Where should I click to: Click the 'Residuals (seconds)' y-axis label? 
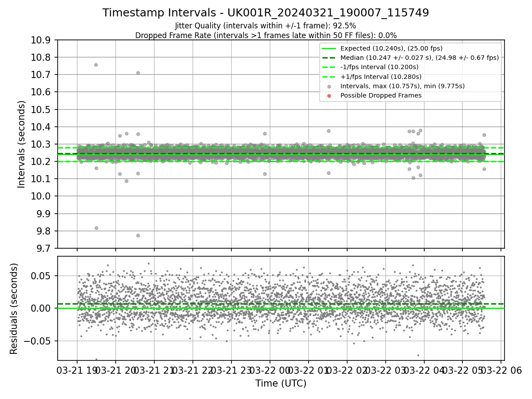[14, 309]
